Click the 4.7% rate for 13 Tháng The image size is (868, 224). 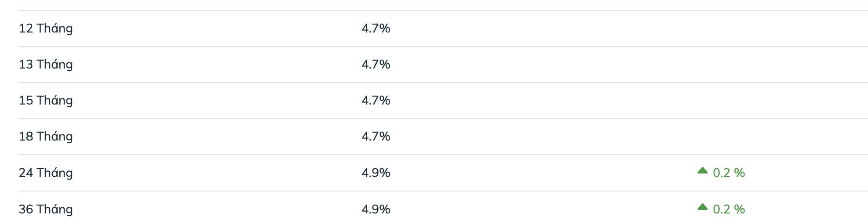pos(376,65)
